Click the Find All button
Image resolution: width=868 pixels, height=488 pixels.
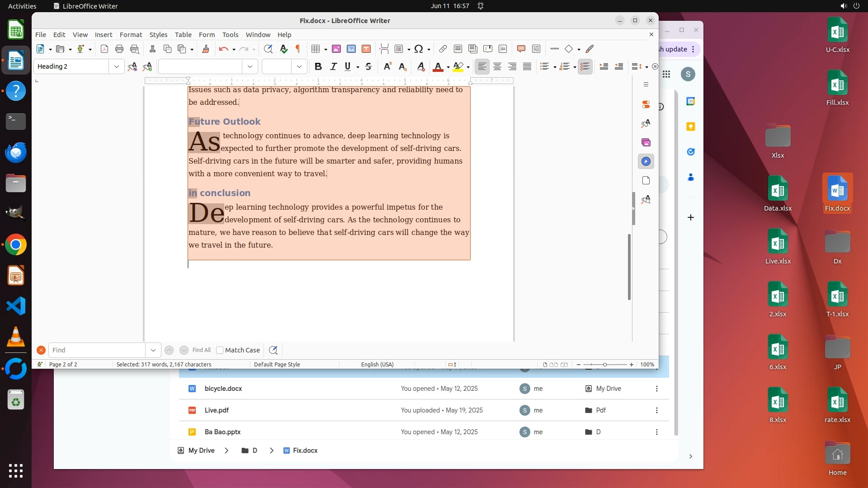click(x=201, y=350)
